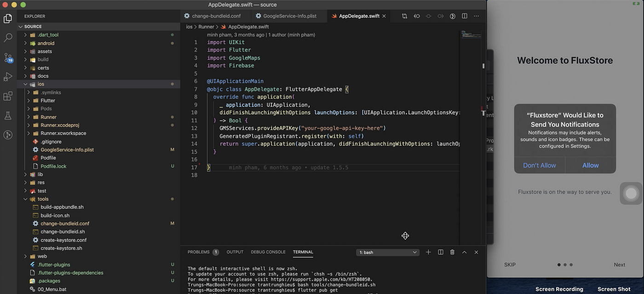The image size is (644, 294).
Task: Open the Podfile in the explorer
Action: (x=48, y=158)
